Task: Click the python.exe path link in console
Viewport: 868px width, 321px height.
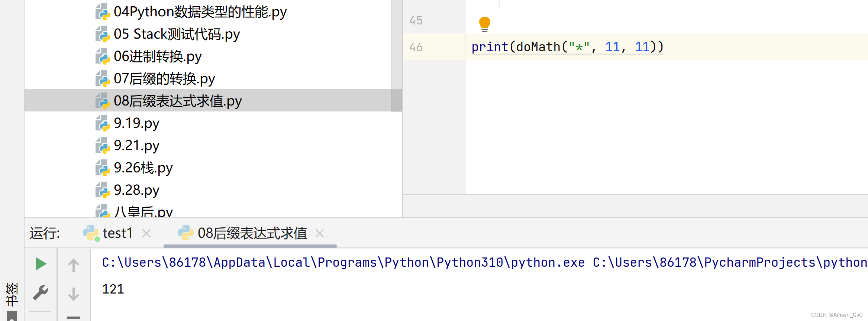Action: [343, 263]
